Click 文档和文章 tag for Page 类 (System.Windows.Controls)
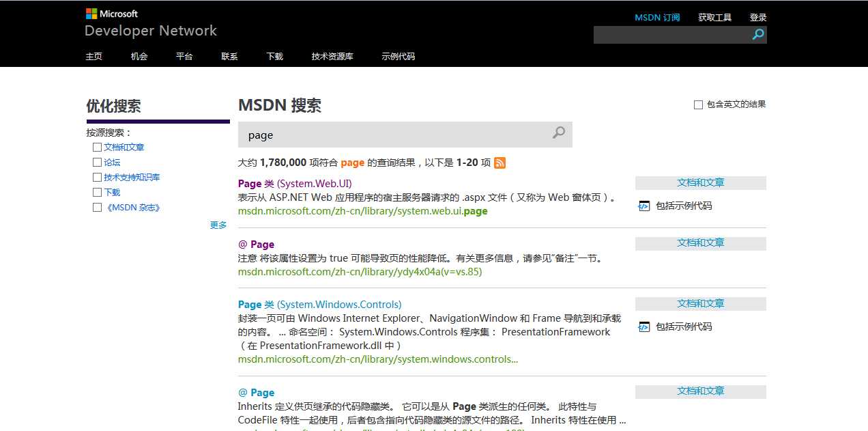 [701, 303]
